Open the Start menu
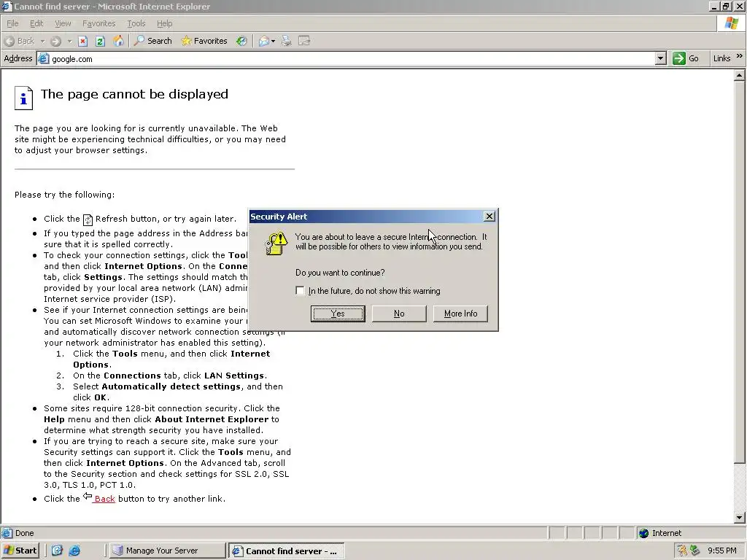The height and width of the screenshot is (560, 747). pyautogui.click(x=20, y=551)
